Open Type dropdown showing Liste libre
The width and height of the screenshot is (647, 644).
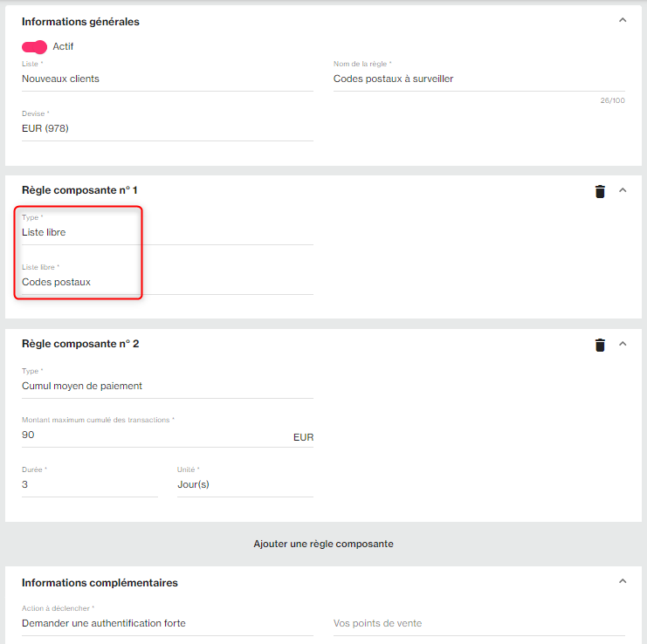pyautogui.click(x=166, y=232)
